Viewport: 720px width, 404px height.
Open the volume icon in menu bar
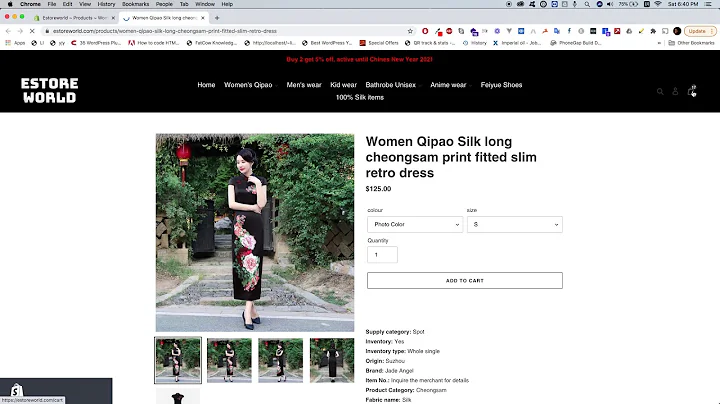[610, 4]
